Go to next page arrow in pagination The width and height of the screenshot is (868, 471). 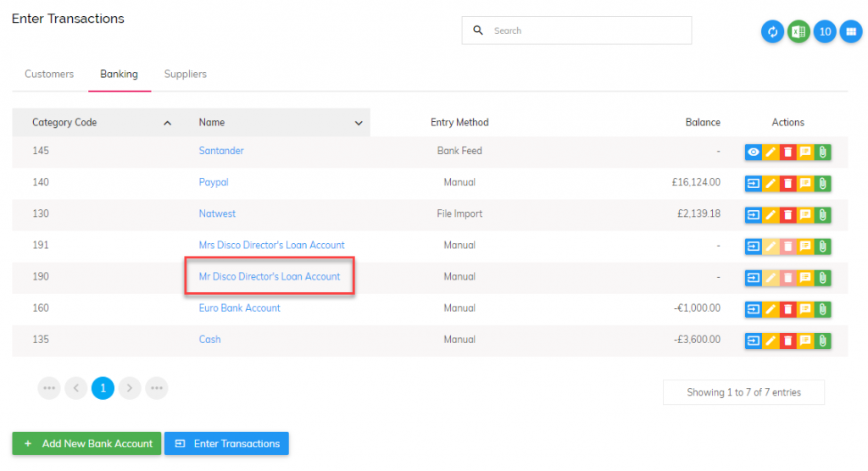tap(130, 388)
